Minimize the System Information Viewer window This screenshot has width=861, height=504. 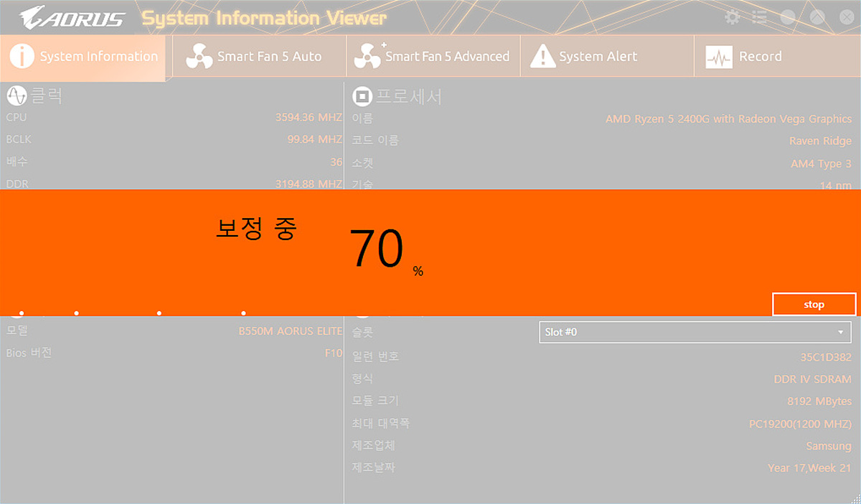tap(788, 17)
